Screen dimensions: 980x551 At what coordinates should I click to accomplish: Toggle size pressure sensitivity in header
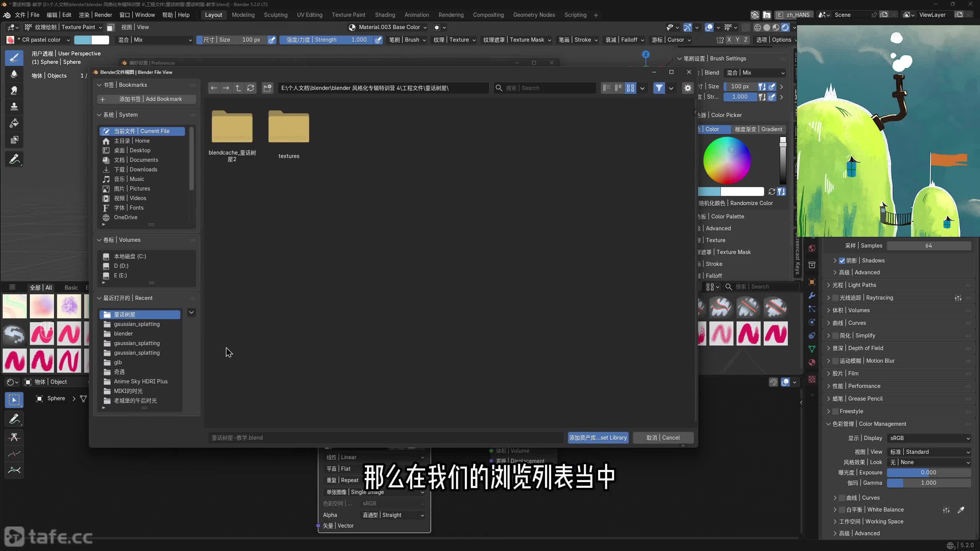[x=272, y=40]
